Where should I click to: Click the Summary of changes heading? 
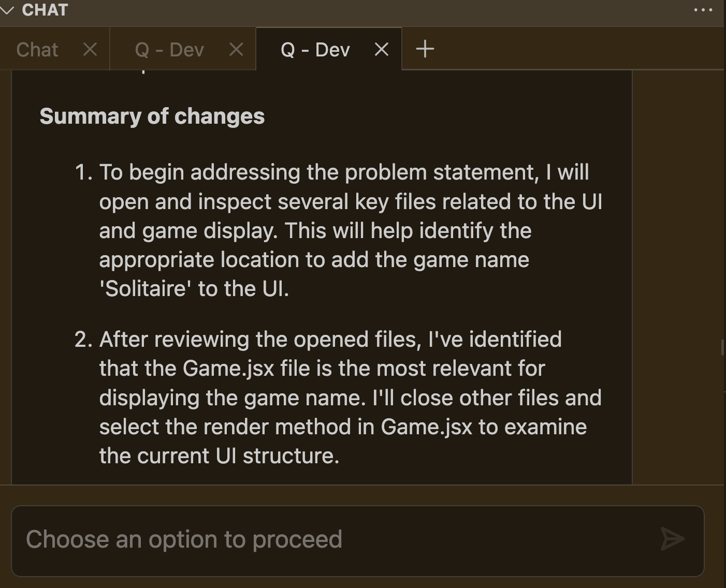coord(152,116)
